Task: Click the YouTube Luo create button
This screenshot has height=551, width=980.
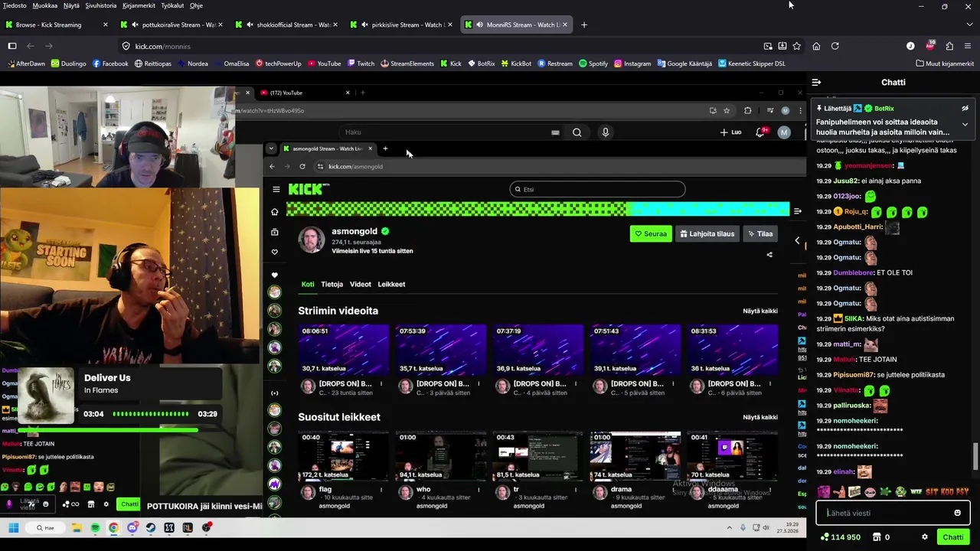Action: [730, 132]
